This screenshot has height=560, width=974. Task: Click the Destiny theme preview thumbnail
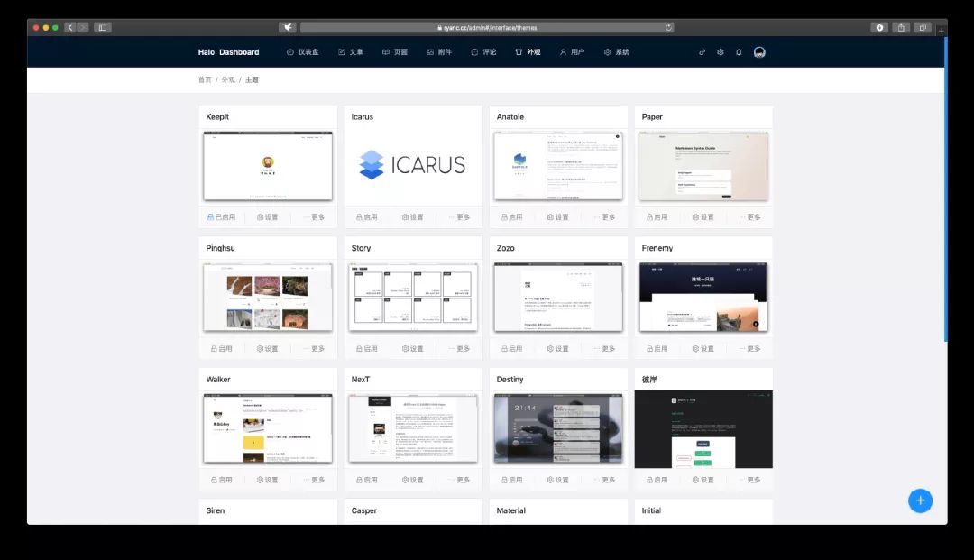pos(558,428)
